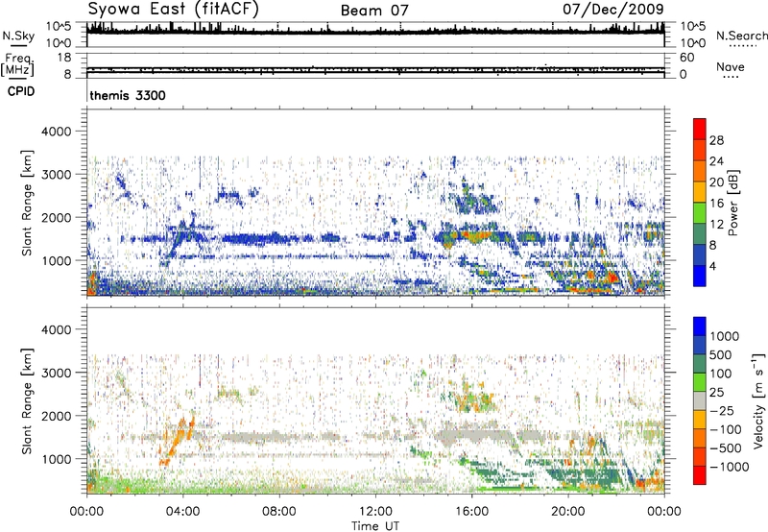Click the '04:00' time axis label
768x532 pixels.
pos(182,512)
